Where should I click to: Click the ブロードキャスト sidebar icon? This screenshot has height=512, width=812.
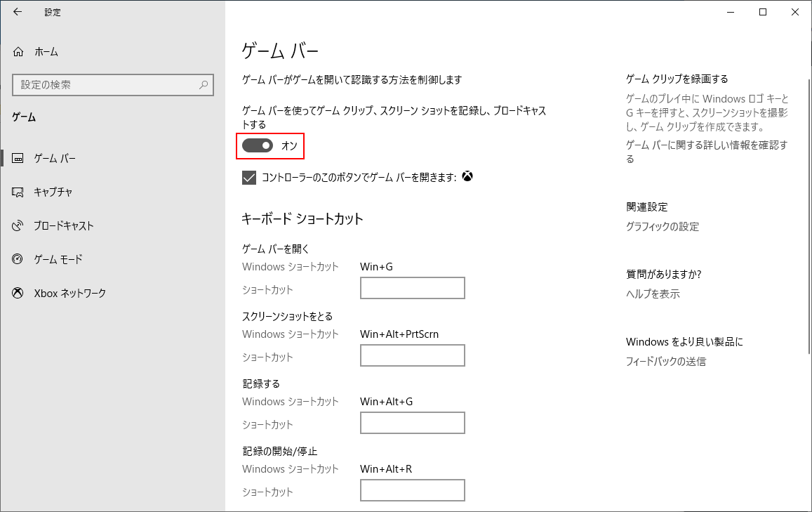click(x=18, y=226)
